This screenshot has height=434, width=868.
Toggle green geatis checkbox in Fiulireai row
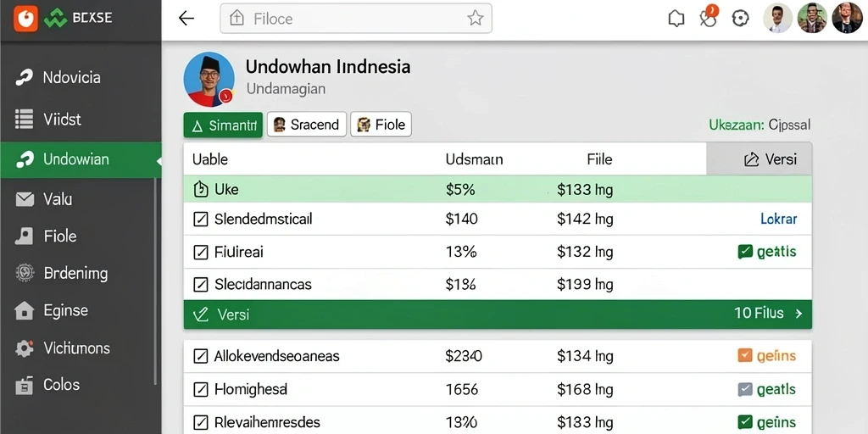745,252
